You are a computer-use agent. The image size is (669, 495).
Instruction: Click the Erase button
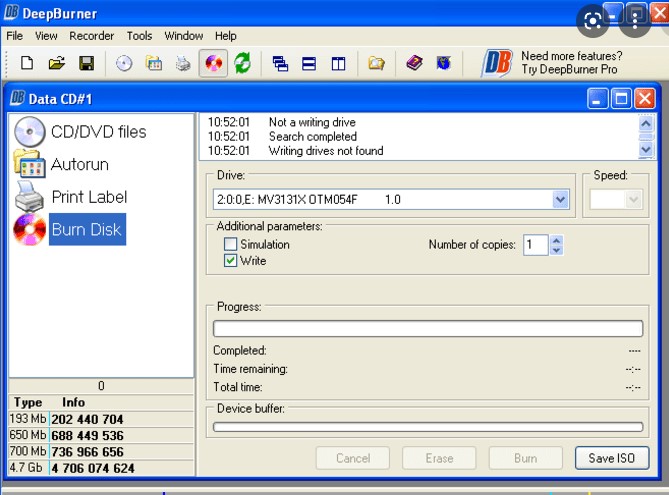(439, 458)
